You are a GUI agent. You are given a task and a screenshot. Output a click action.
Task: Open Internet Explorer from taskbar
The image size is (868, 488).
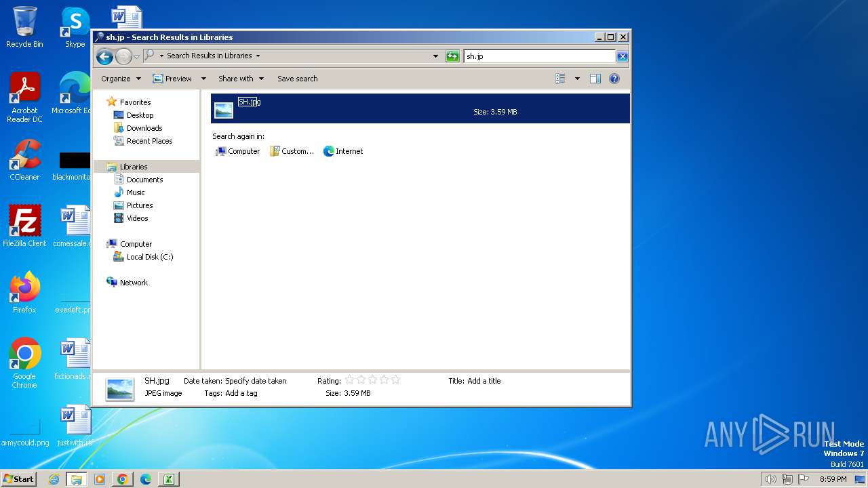[54, 479]
